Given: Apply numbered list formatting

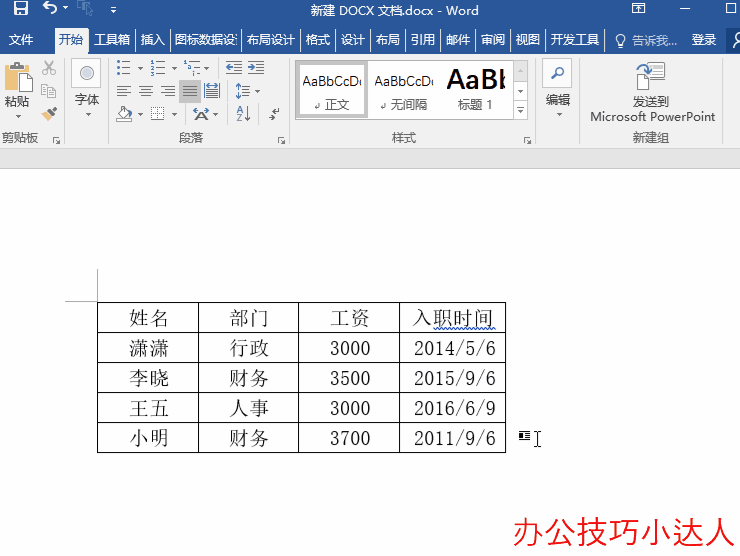Looking at the screenshot, I should click(158, 68).
